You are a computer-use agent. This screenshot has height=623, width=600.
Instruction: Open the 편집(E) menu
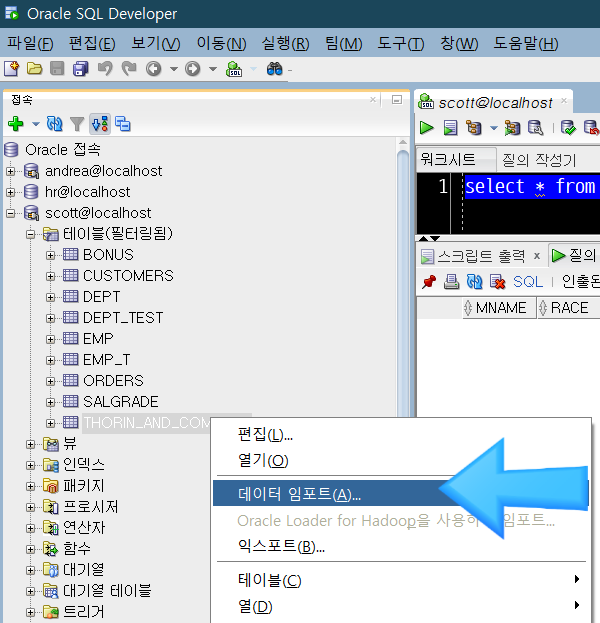[92, 43]
